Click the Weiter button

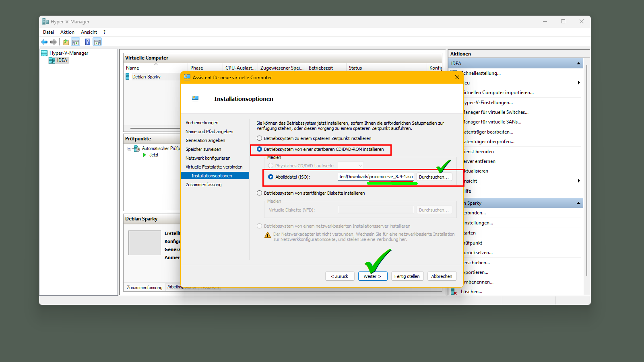tap(372, 276)
